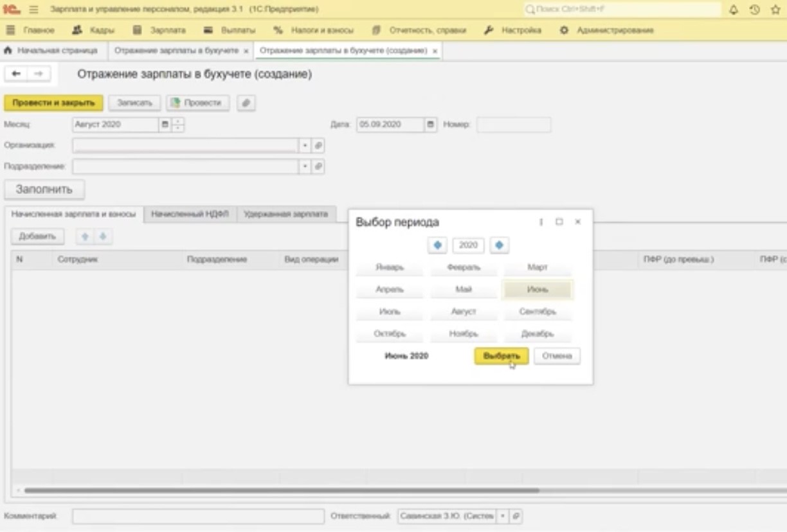The image size is (787, 532).
Task: Click the notifications bell icon
Action: pyautogui.click(x=734, y=10)
